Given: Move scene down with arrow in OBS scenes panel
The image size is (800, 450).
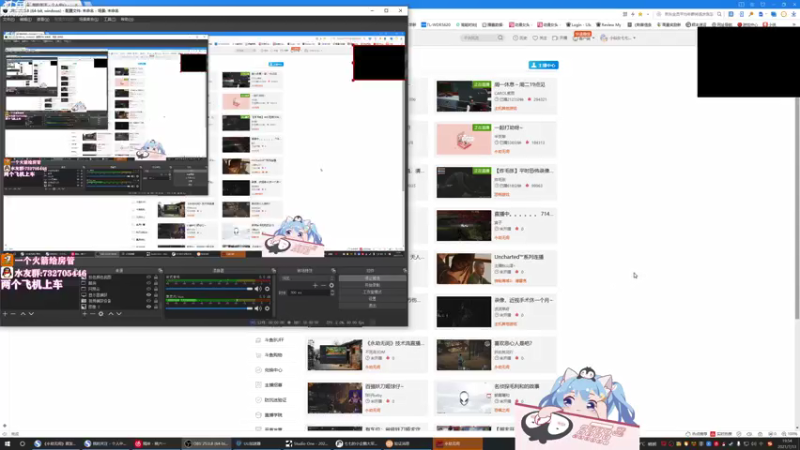Looking at the screenshot, I should pos(31,314).
